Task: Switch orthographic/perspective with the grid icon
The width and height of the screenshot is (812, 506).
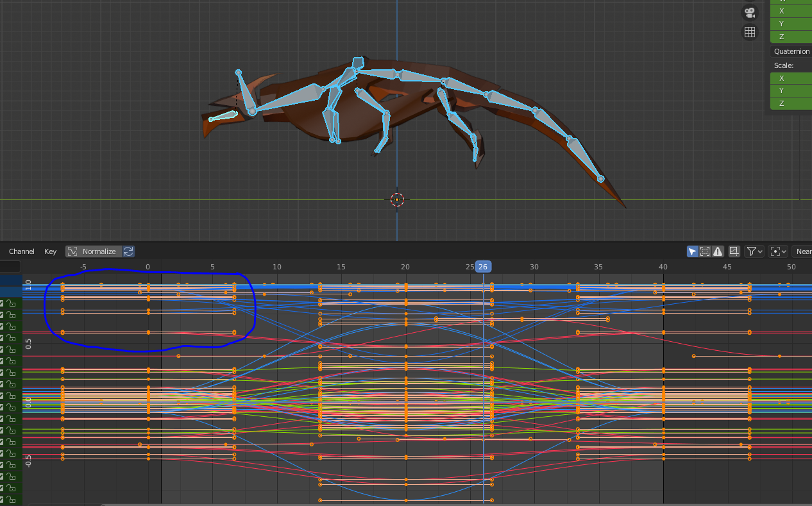Action: [749, 32]
